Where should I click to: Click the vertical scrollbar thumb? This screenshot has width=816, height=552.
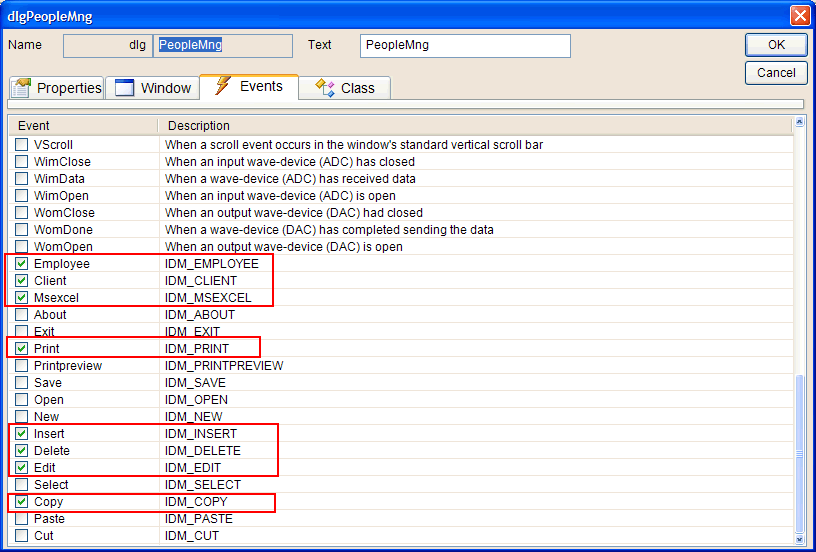pos(799,454)
